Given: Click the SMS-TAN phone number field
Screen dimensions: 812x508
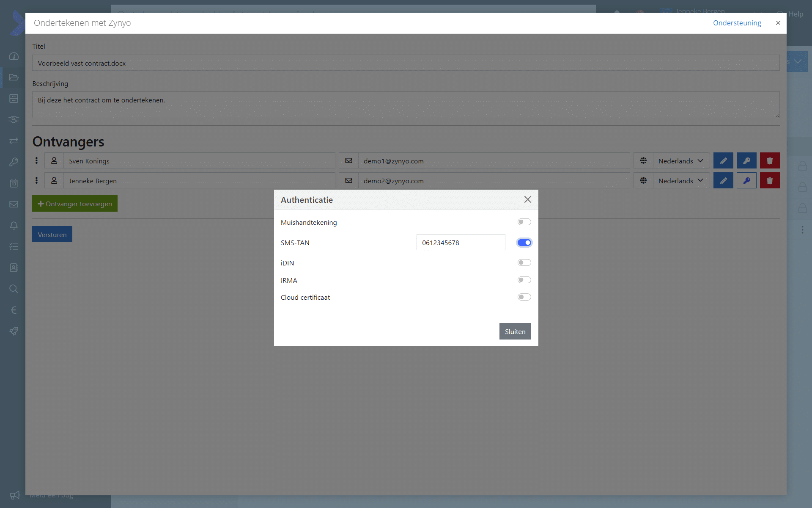Looking at the screenshot, I should click(x=461, y=243).
